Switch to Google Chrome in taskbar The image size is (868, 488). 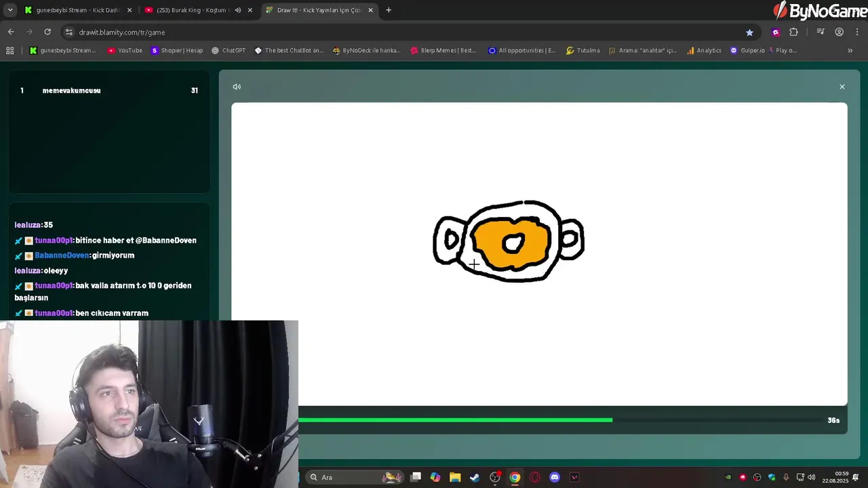coord(515,477)
